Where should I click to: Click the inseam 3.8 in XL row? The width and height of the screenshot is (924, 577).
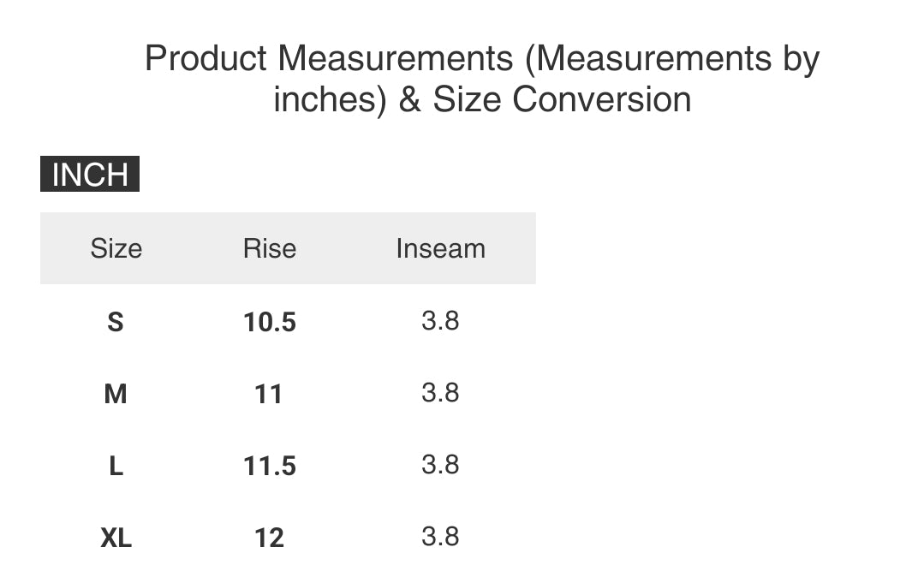[440, 537]
